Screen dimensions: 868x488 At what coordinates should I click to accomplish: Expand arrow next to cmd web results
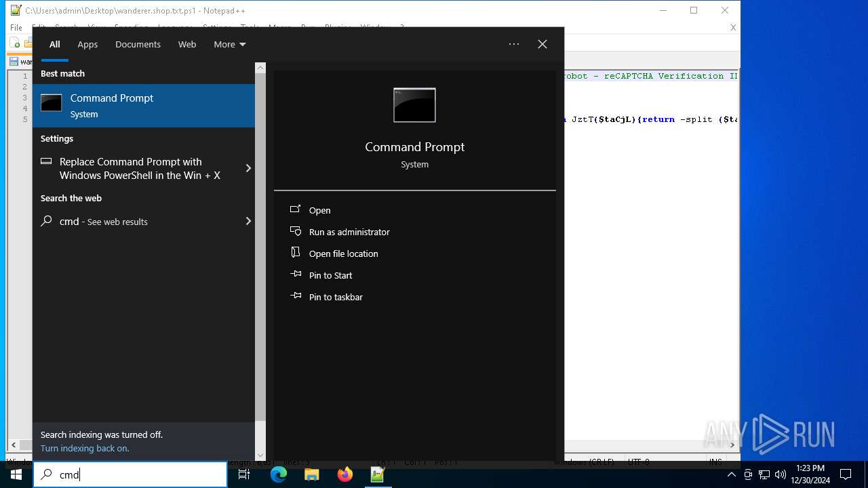pos(248,221)
